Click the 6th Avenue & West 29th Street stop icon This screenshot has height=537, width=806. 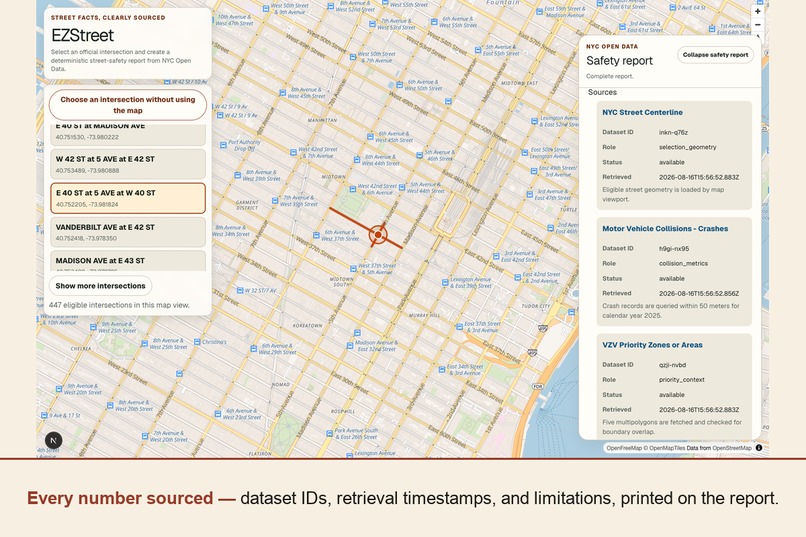[x=253, y=348]
